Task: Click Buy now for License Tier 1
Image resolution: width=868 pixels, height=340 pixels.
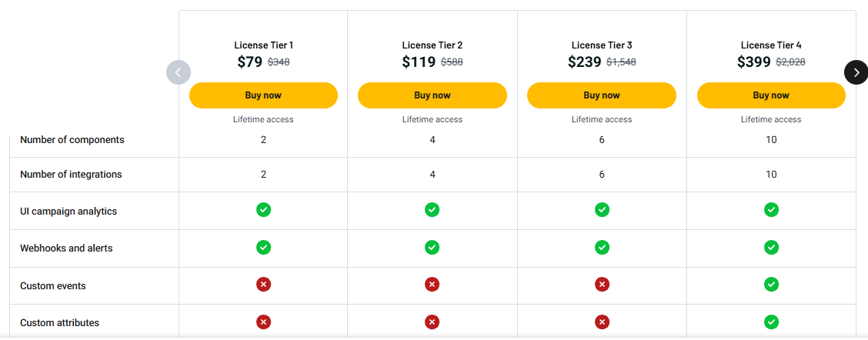Action: [x=263, y=95]
